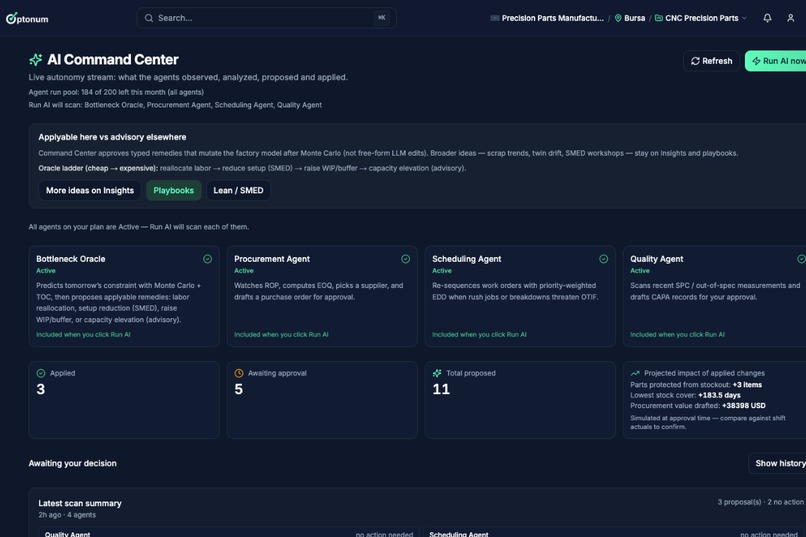The width and height of the screenshot is (806, 537).
Task: Click the Projected impact trend icon
Action: point(635,373)
